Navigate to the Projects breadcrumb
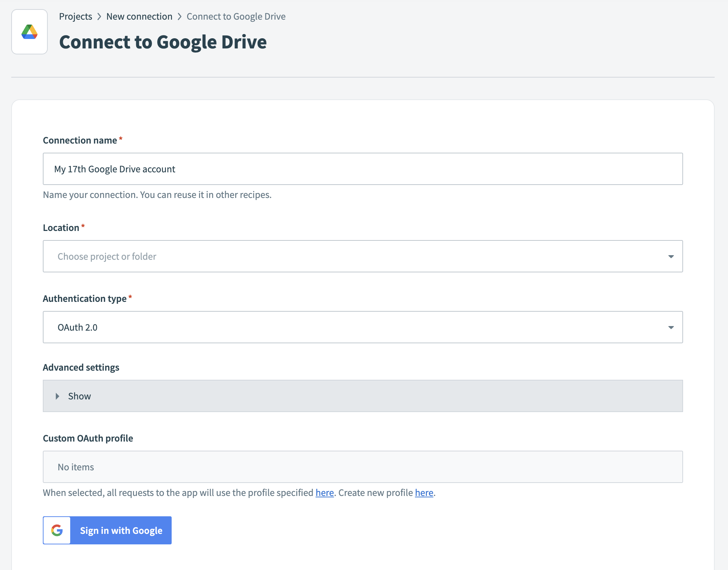 pyautogui.click(x=75, y=16)
